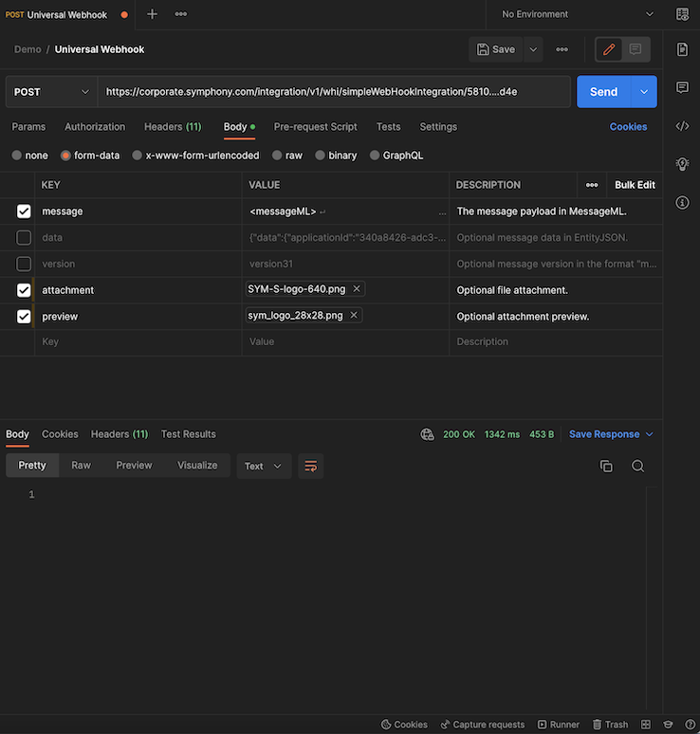Switch response view to Raw
The image size is (700, 734).
click(x=81, y=466)
